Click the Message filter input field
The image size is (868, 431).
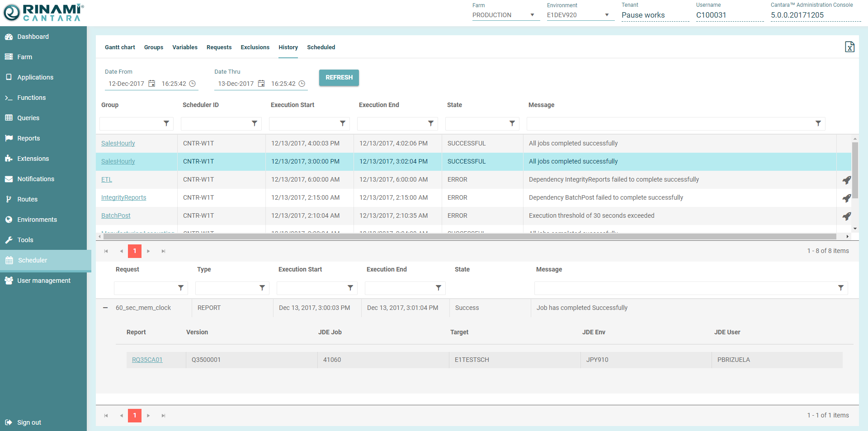[669, 123]
